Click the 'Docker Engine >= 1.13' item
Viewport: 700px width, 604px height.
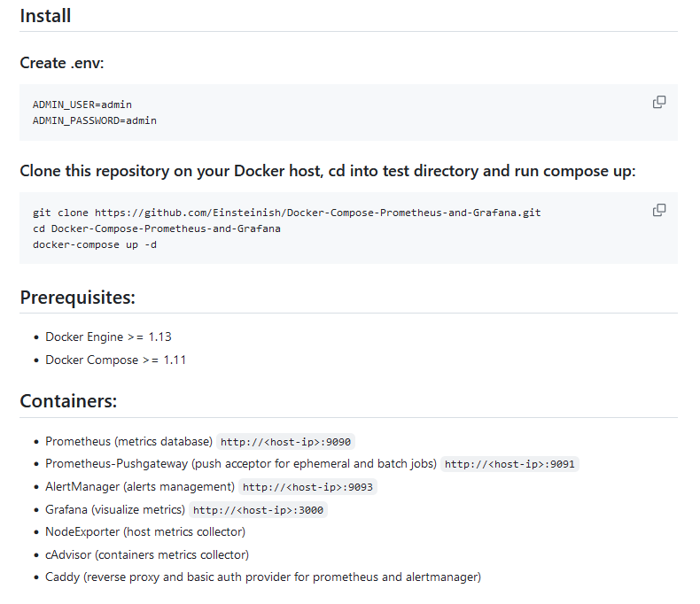pyautogui.click(x=108, y=337)
